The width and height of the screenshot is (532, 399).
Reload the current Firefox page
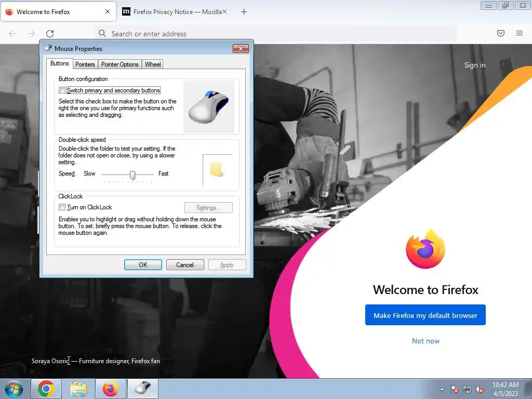tap(50, 34)
